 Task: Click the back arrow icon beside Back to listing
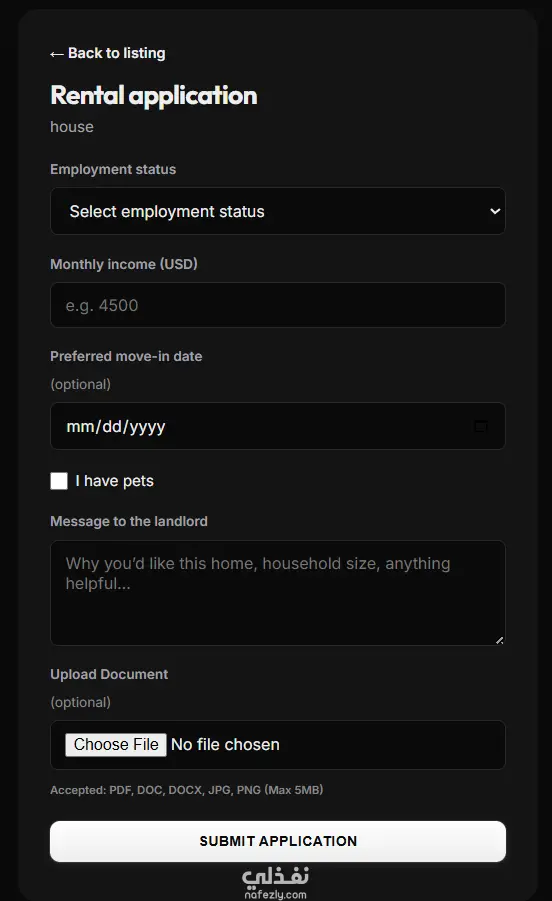click(56, 54)
